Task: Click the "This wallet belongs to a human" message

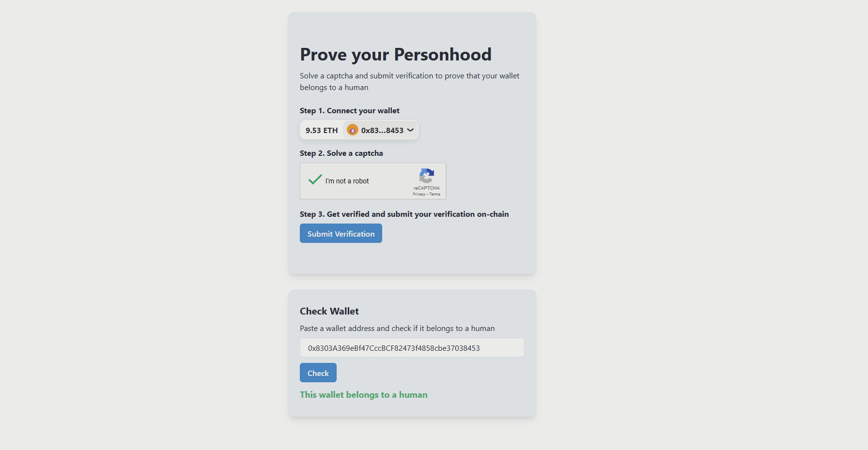Action: click(x=364, y=394)
